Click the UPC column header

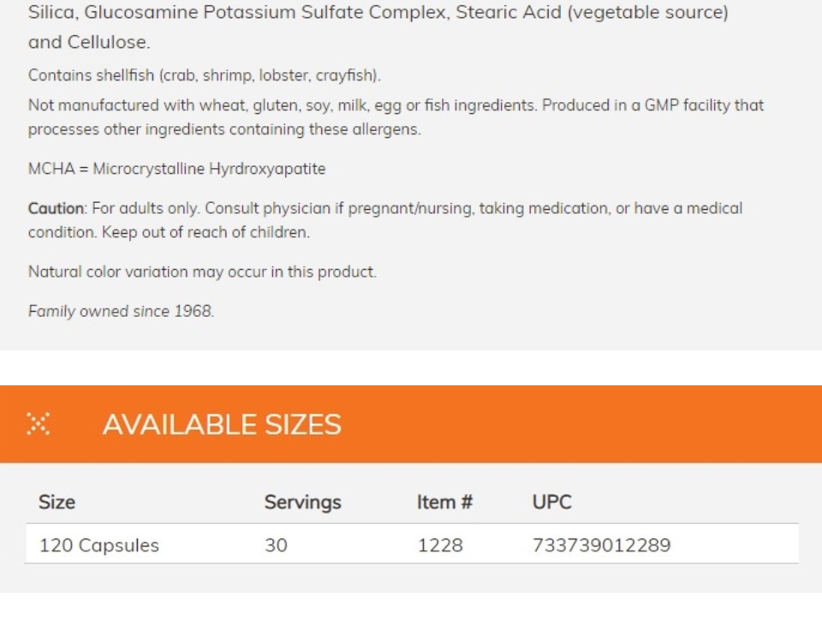click(x=552, y=502)
